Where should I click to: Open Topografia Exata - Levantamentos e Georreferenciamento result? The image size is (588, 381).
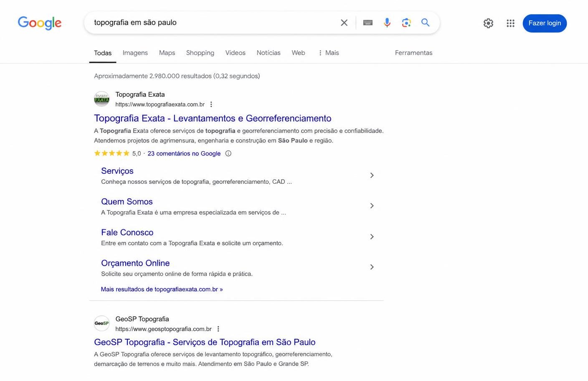pyautogui.click(x=213, y=118)
